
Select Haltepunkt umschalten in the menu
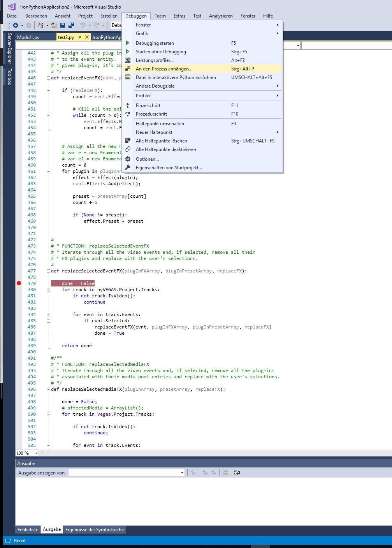click(160, 124)
